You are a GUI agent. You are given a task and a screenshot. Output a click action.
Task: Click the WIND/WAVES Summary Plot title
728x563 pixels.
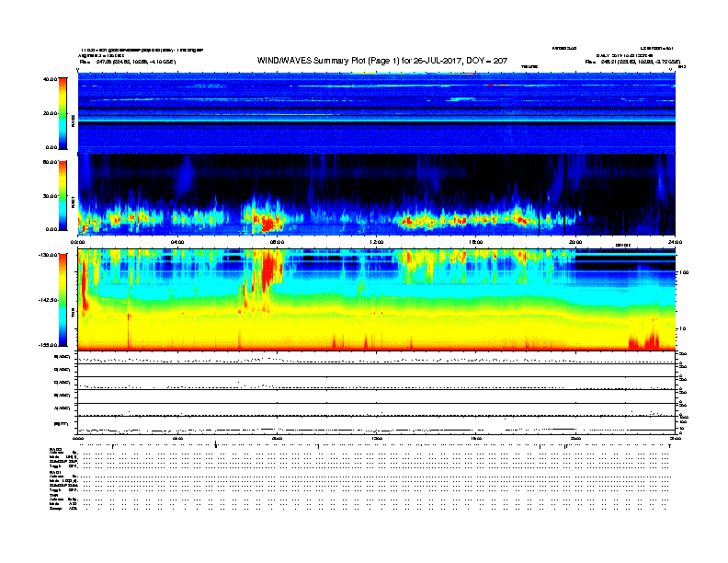pyautogui.click(x=382, y=61)
